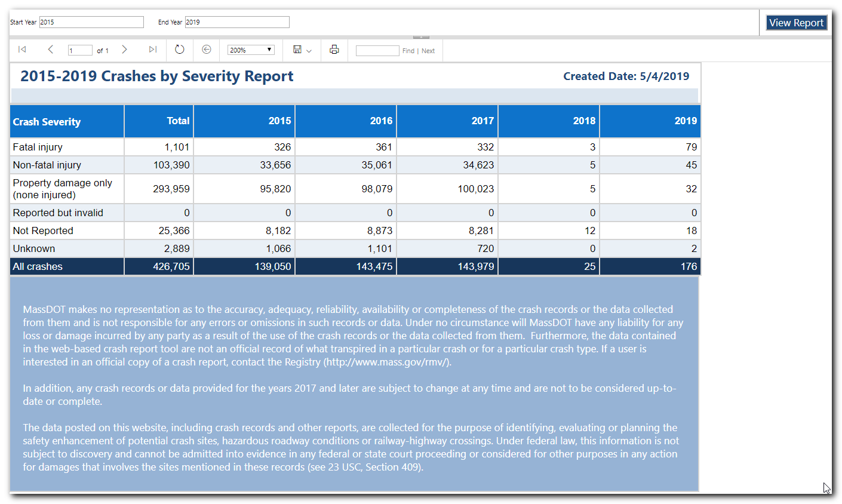This screenshot has width=842, height=504.
Task: Click 2019 All crashes value 176
Action: click(689, 266)
